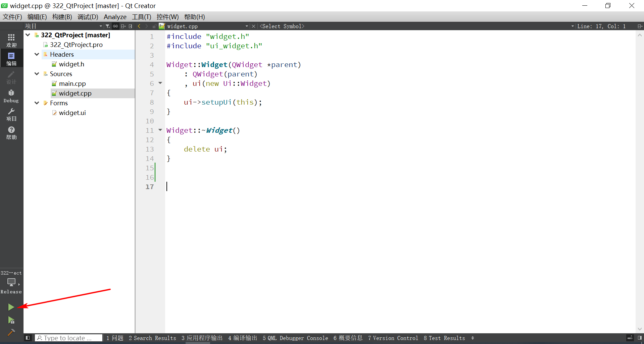Build the project with hammer icon

(x=11, y=332)
